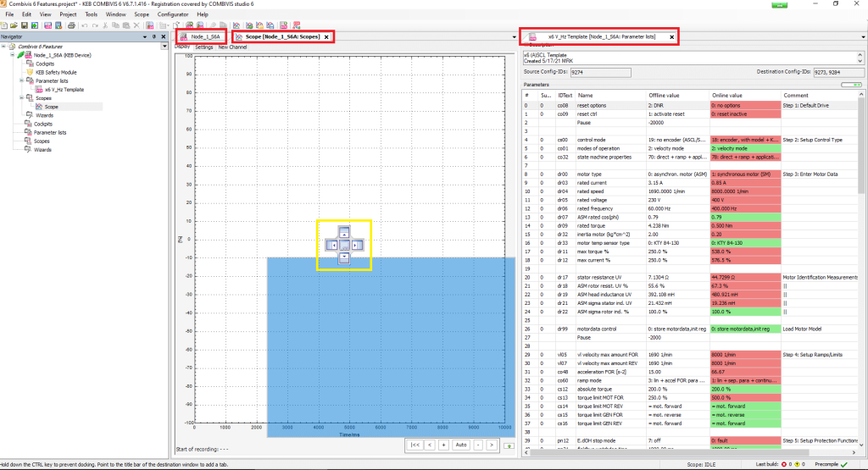Click the < step back scope button
The width and height of the screenshot is (868, 470).
430,445
